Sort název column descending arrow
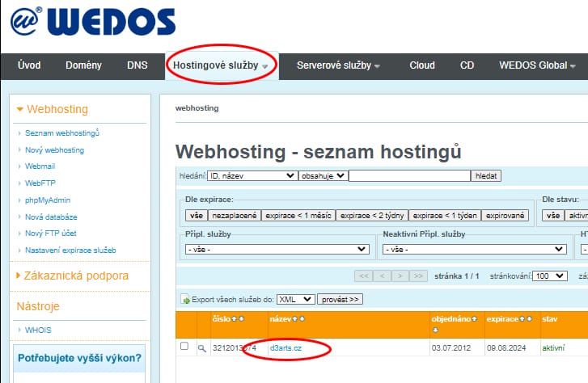 pyautogui.click(x=302, y=319)
